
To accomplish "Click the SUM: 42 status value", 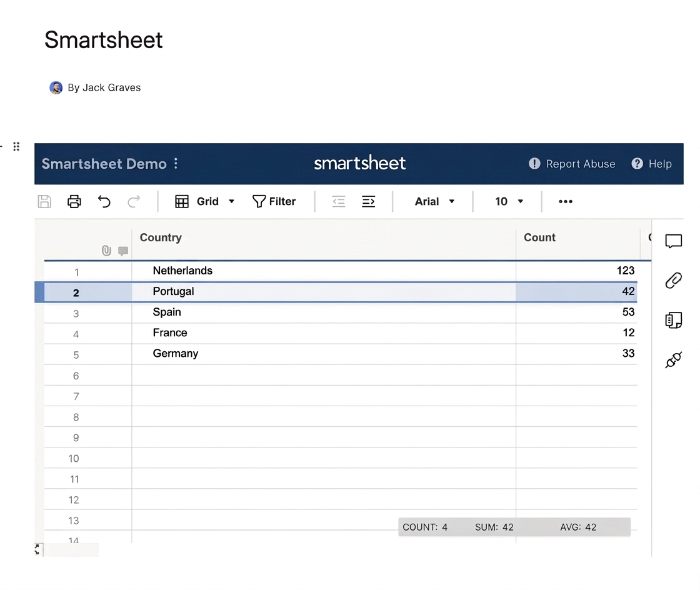I will (x=494, y=527).
